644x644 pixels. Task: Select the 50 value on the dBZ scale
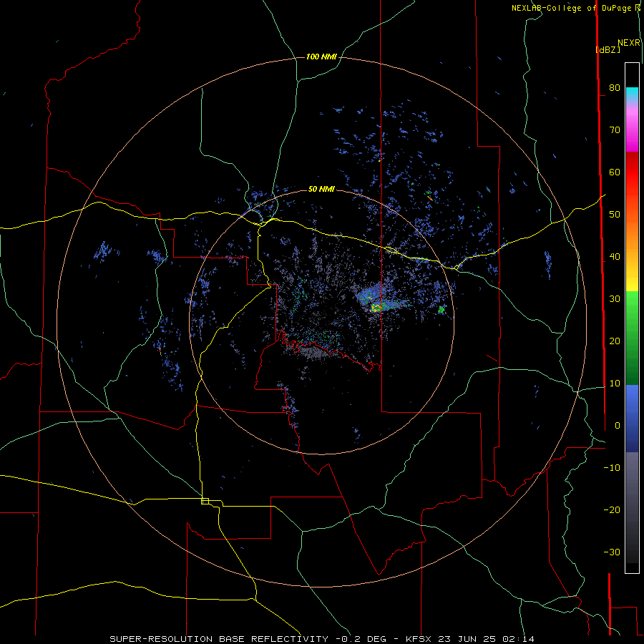(615, 215)
